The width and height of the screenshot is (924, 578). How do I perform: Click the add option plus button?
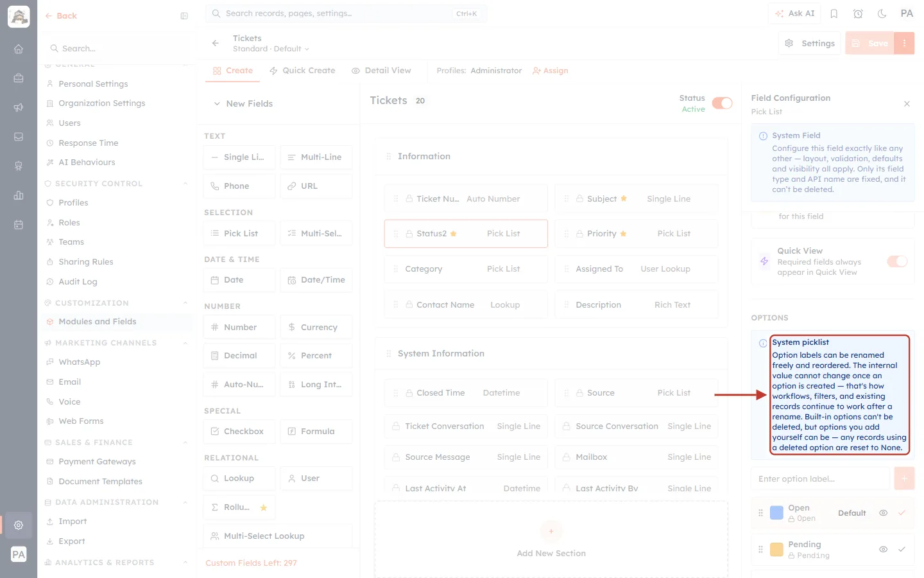904,478
